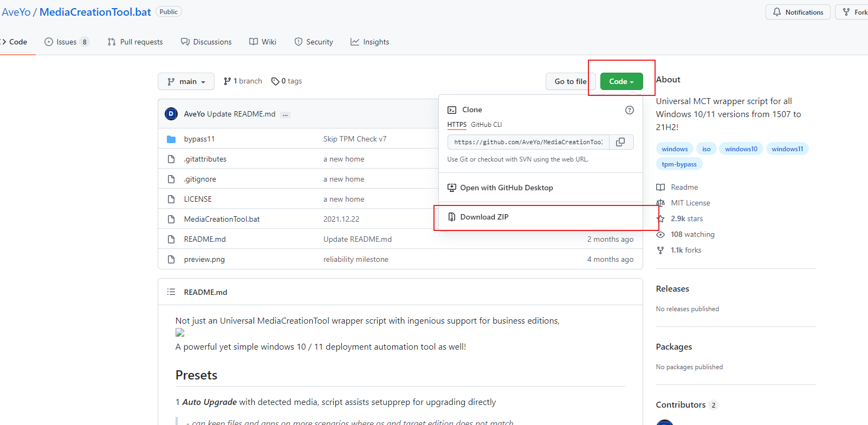Click the file icon beside .gitattributes
This screenshot has height=425, width=868.
[x=171, y=159]
